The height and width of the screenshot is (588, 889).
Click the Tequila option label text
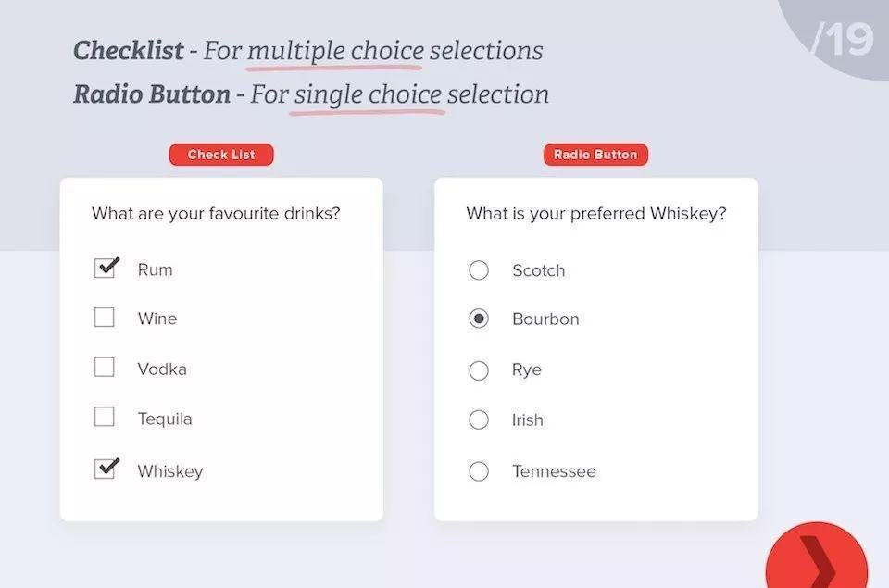pyautogui.click(x=165, y=419)
